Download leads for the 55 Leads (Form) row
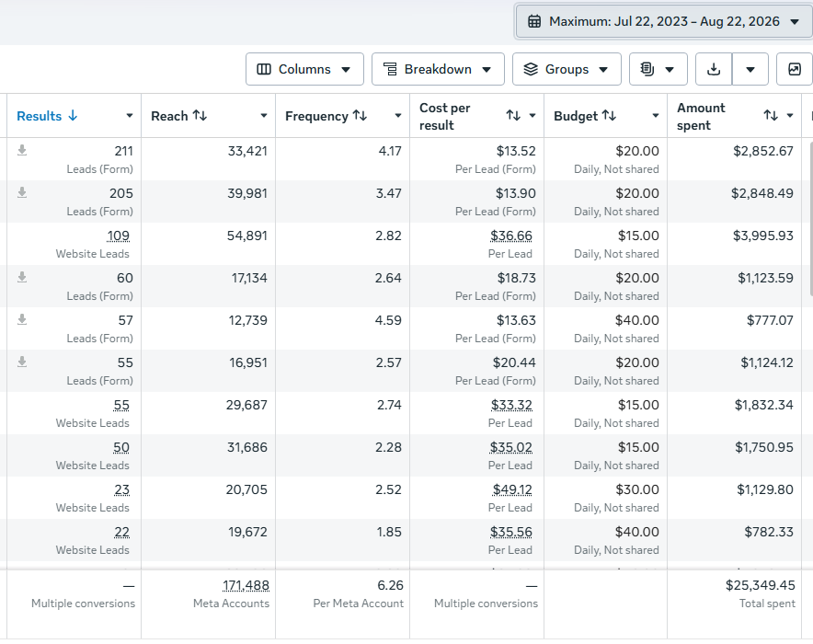The height and width of the screenshot is (644, 813). pos(22,362)
